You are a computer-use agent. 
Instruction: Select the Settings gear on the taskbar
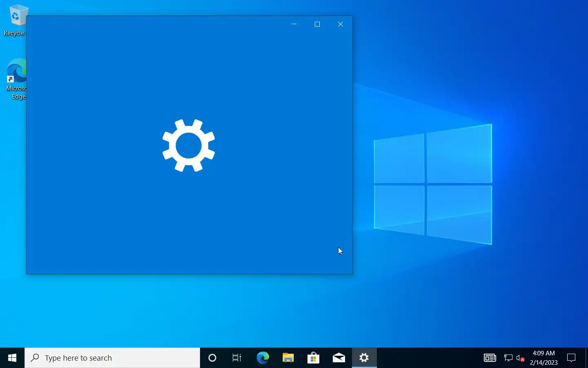[364, 358]
